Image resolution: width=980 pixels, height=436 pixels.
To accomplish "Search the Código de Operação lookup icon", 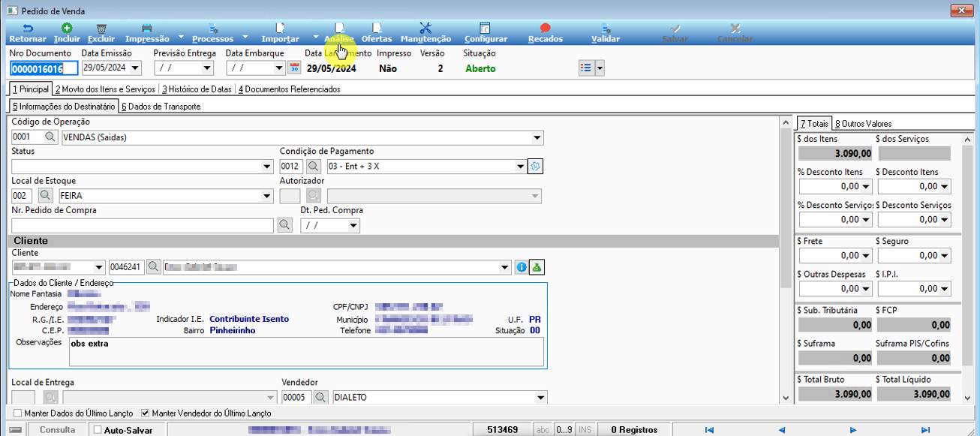I will [x=50, y=137].
